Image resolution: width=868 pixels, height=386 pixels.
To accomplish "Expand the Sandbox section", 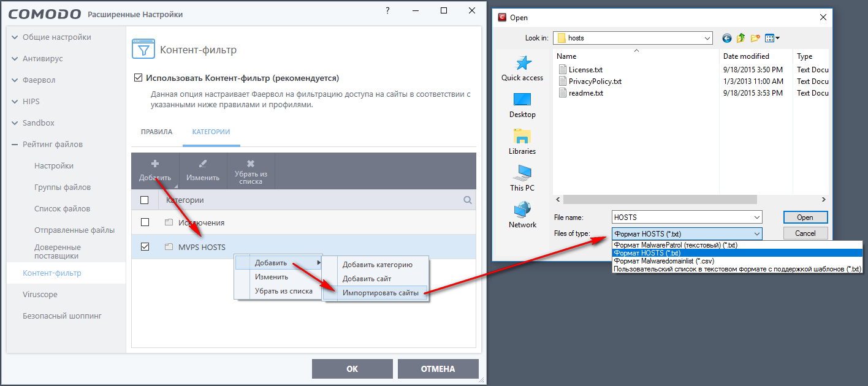I will (x=15, y=123).
